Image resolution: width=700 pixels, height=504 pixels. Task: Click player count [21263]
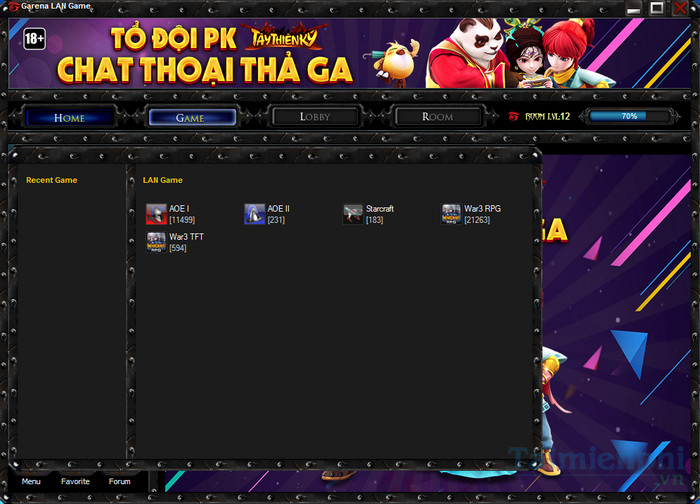click(477, 220)
